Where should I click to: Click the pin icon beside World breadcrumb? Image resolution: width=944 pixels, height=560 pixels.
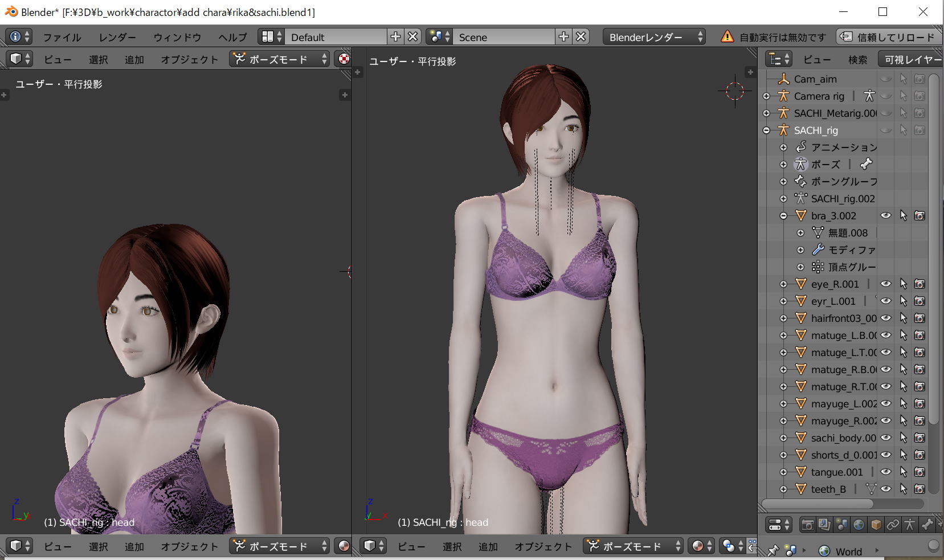[773, 550]
